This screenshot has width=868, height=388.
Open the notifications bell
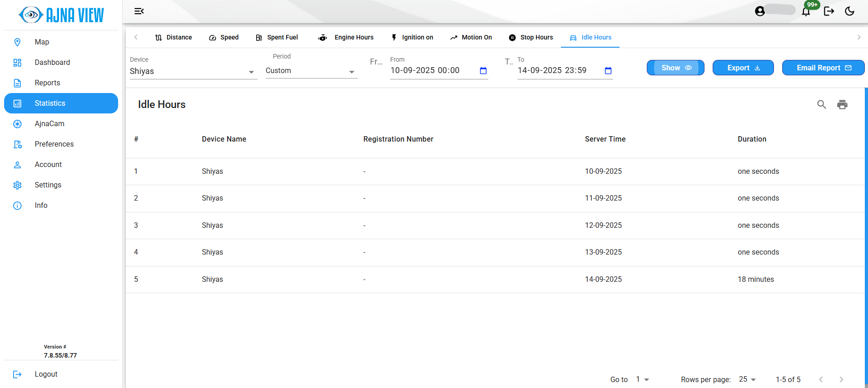coord(806,12)
